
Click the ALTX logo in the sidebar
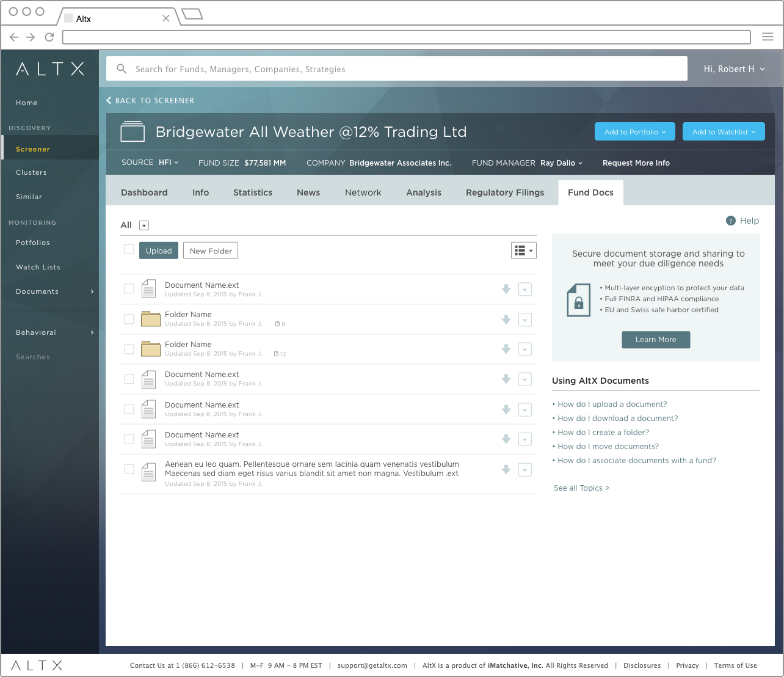[50, 69]
